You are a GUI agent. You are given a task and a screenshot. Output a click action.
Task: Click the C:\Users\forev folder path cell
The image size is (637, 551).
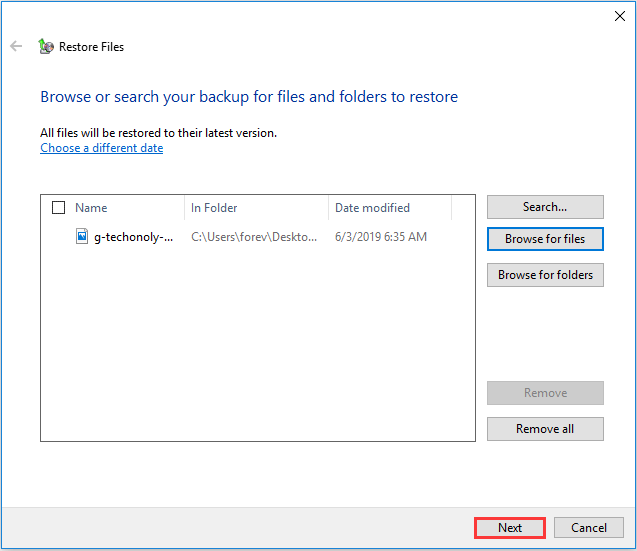point(254,237)
